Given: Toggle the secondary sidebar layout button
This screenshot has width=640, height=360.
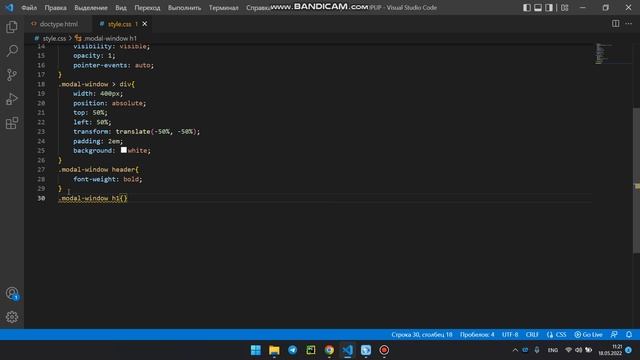Looking at the screenshot, I should 549,8.
